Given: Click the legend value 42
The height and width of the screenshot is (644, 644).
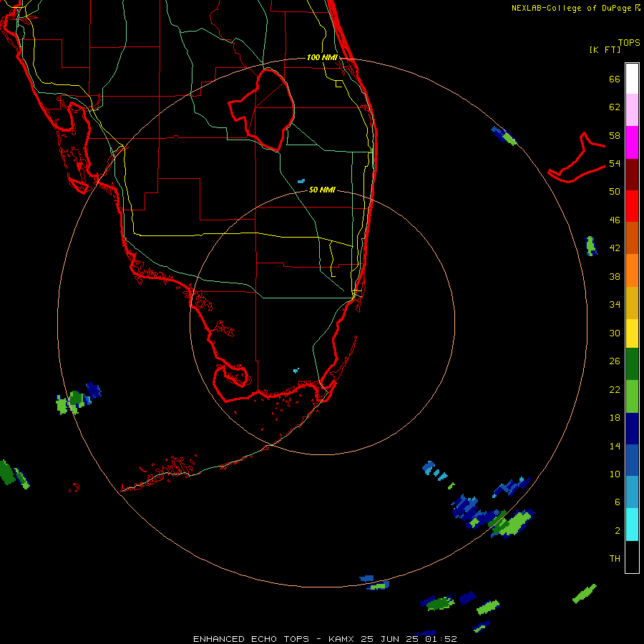Looking at the screenshot, I should click(615, 248).
